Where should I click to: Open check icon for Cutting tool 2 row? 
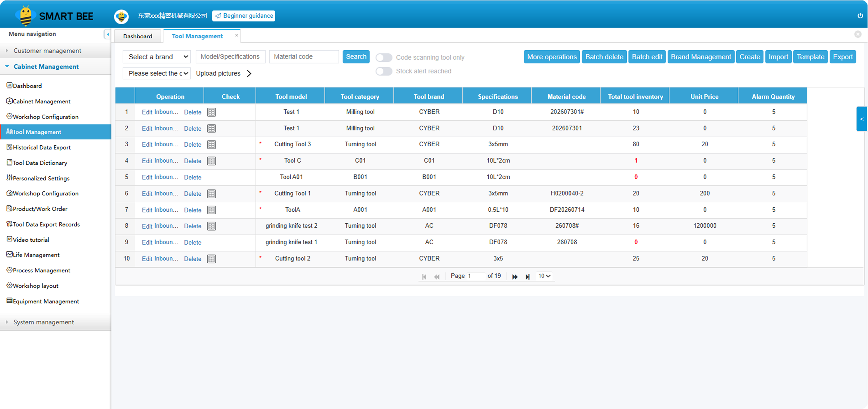[212, 259]
